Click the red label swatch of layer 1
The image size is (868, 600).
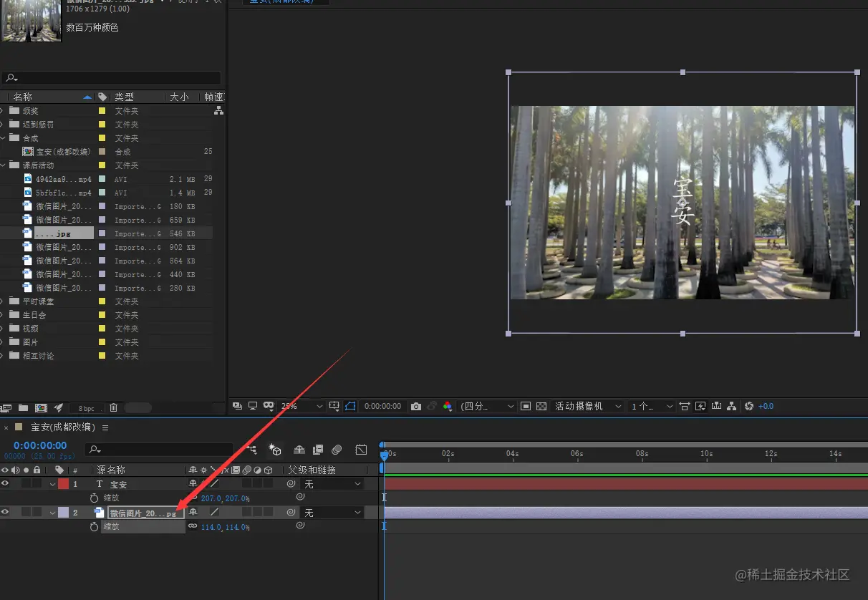pos(63,484)
